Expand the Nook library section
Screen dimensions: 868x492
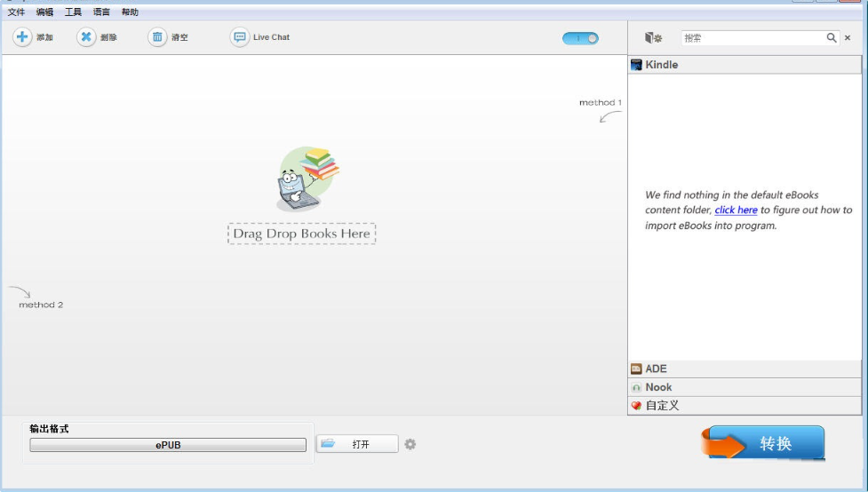tap(745, 387)
